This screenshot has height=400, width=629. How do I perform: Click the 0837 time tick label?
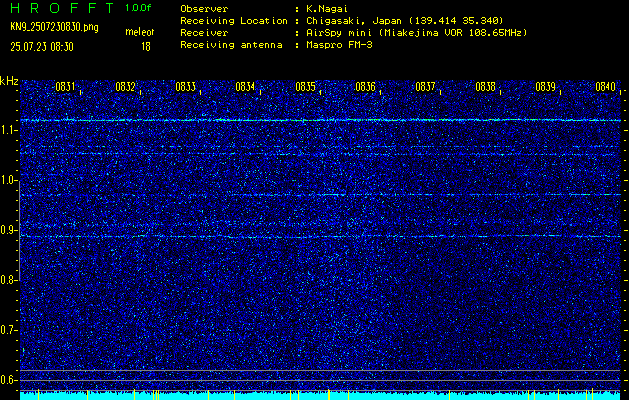tap(425, 87)
